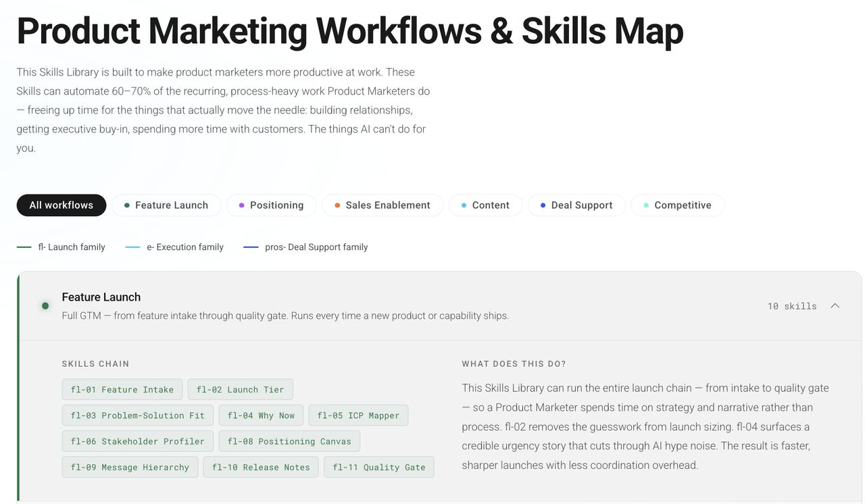The width and height of the screenshot is (865, 504).
Task: Open the fl-08 Positioning Canvas skill
Action: (x=289, y=441)
